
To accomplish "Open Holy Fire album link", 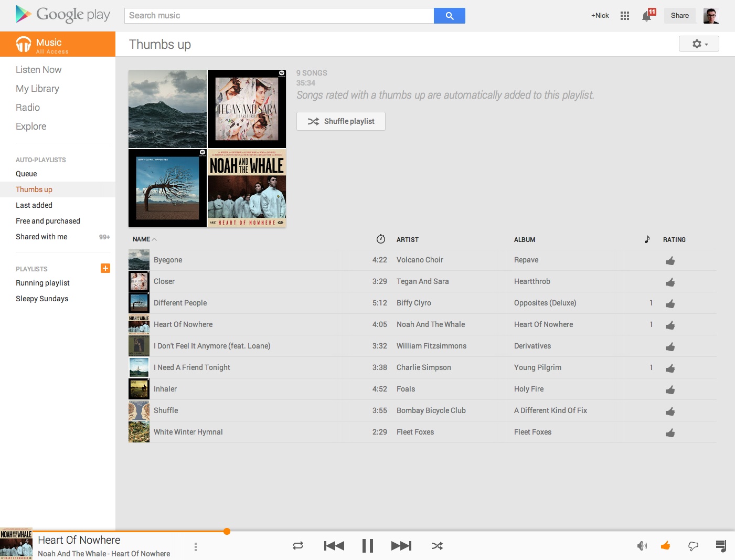I will pos(529,389).
